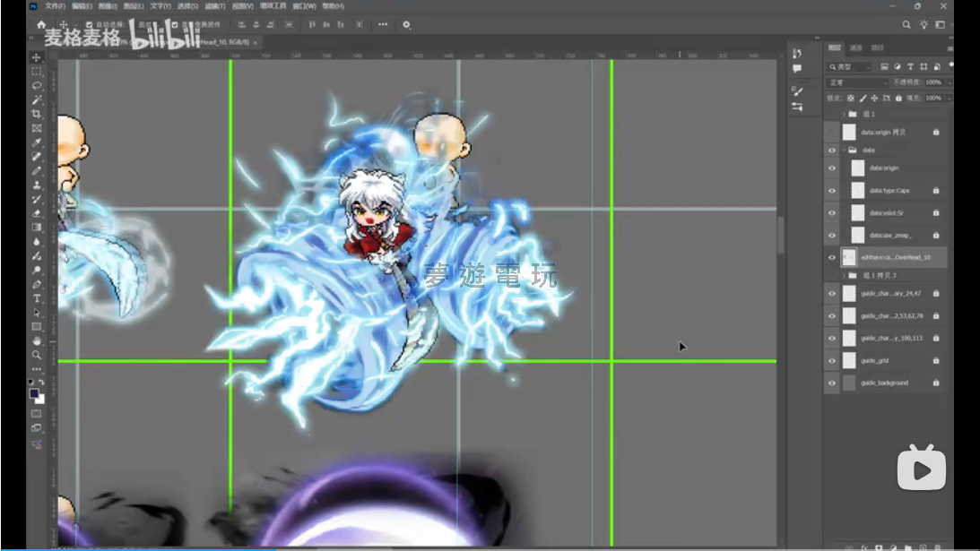Toggle visibility of data:type:Cape layer
The image size is (980, 551).
[x=832, y=191]
